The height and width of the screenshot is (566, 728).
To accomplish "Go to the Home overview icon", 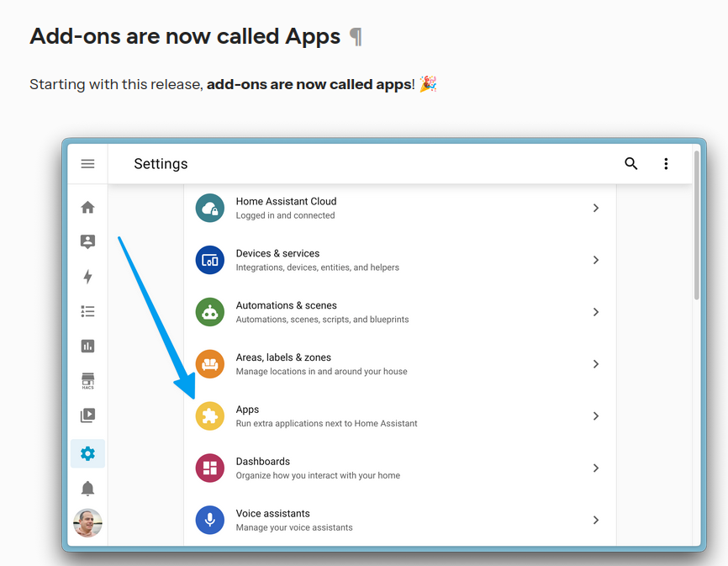I will click(87, 207).
